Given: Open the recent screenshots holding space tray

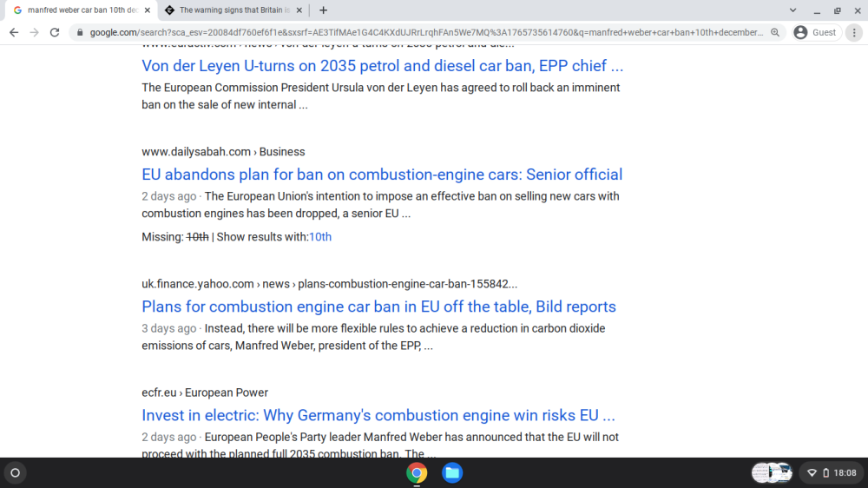Looking at the screenshot, I should 772,473.
